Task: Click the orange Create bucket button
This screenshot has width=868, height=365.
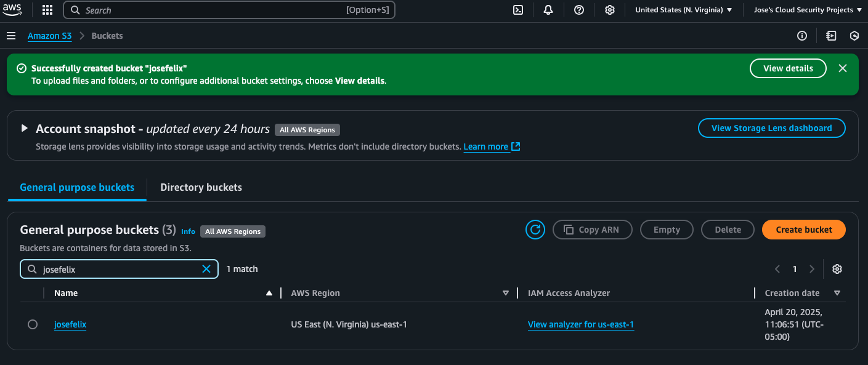Action: (x=804, y=230)
